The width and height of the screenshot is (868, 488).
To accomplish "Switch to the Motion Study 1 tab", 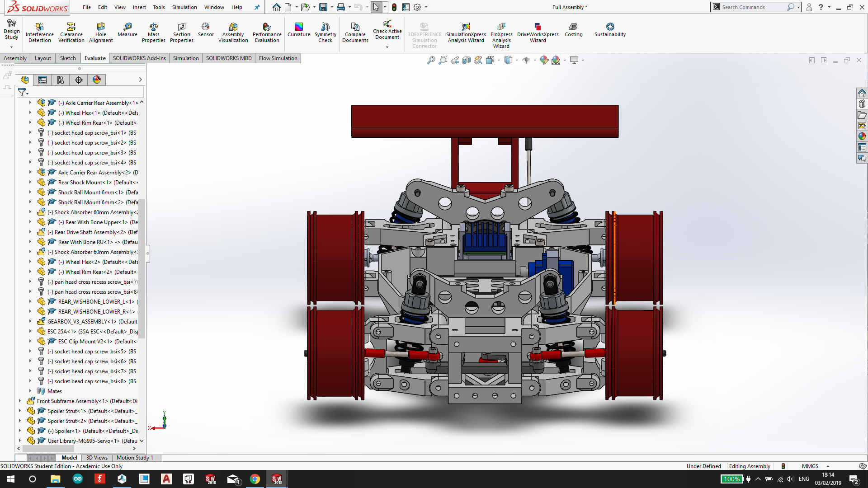I will coord(134,457).
